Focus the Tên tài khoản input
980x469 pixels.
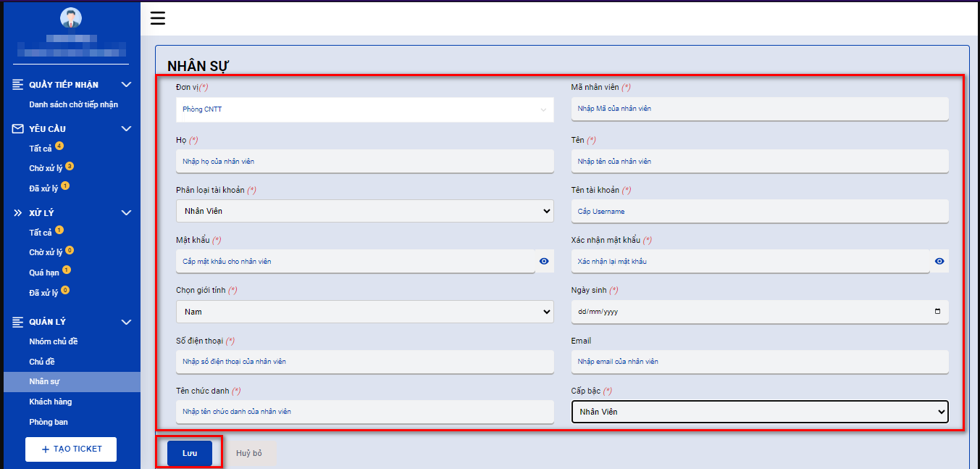(x=760, y=211)
